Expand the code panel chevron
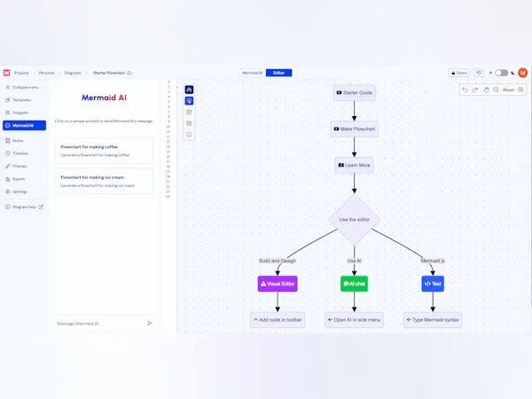The image size is (532, 399). 176,88
